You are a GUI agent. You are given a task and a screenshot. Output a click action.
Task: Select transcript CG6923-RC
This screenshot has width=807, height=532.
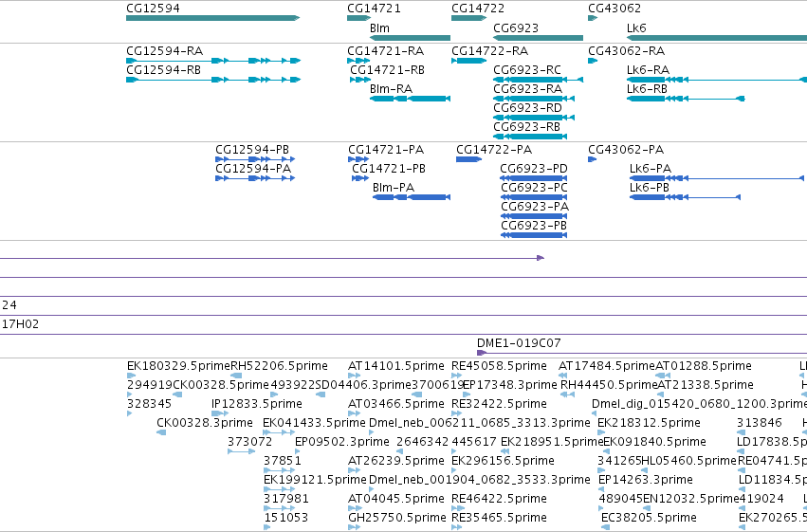(x=539, y=80)
